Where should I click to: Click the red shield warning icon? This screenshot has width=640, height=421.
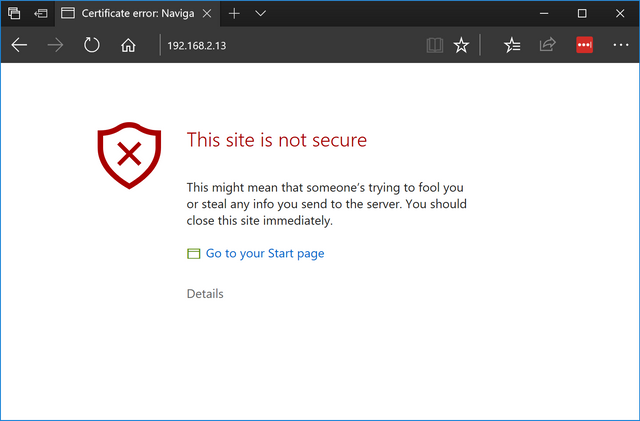click(x=129, y=155)
